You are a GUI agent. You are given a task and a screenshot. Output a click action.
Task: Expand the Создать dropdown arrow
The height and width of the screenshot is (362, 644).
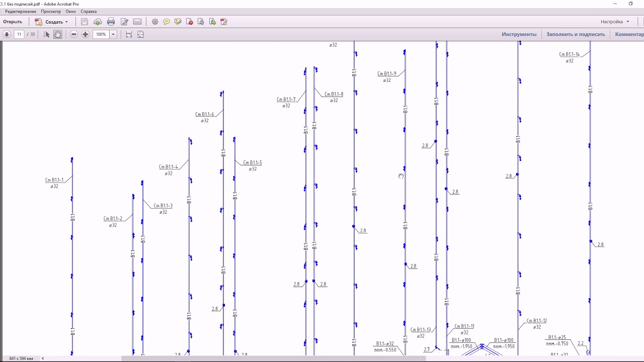click(66, 22)
